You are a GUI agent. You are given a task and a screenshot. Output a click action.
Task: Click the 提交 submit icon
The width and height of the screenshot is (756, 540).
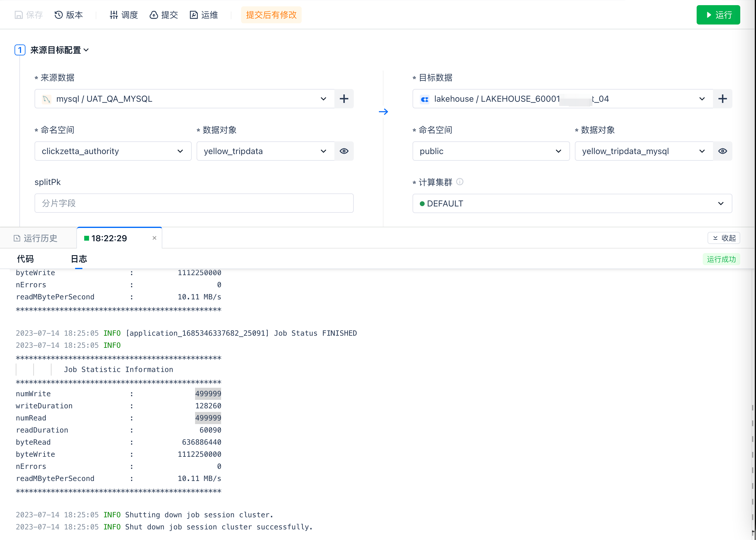click(x=154, y=15)
